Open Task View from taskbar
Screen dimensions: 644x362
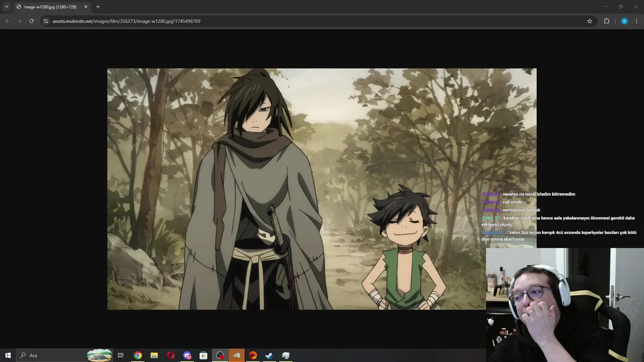(121, 355)
